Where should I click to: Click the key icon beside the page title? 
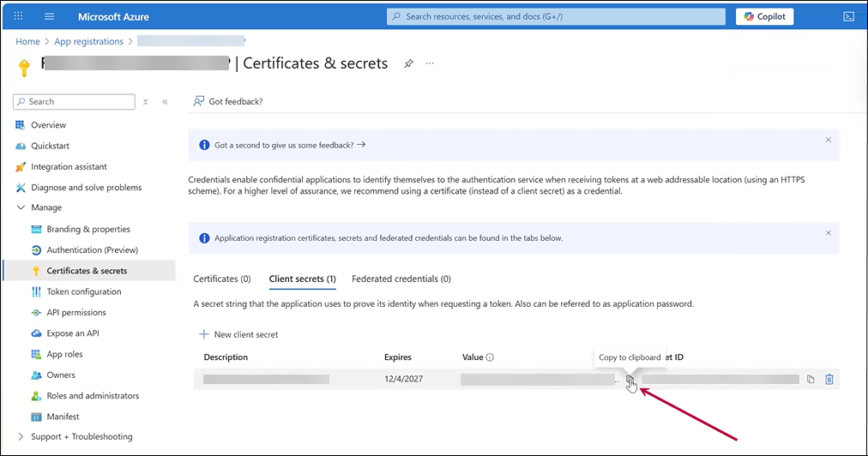tap(24, 68)
